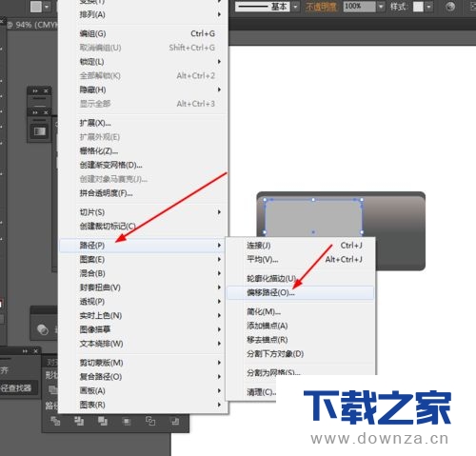The width and height of the screenshot is (476, 456).
Task: Click the 100% opacity input field
Action: tap(359, 7)
